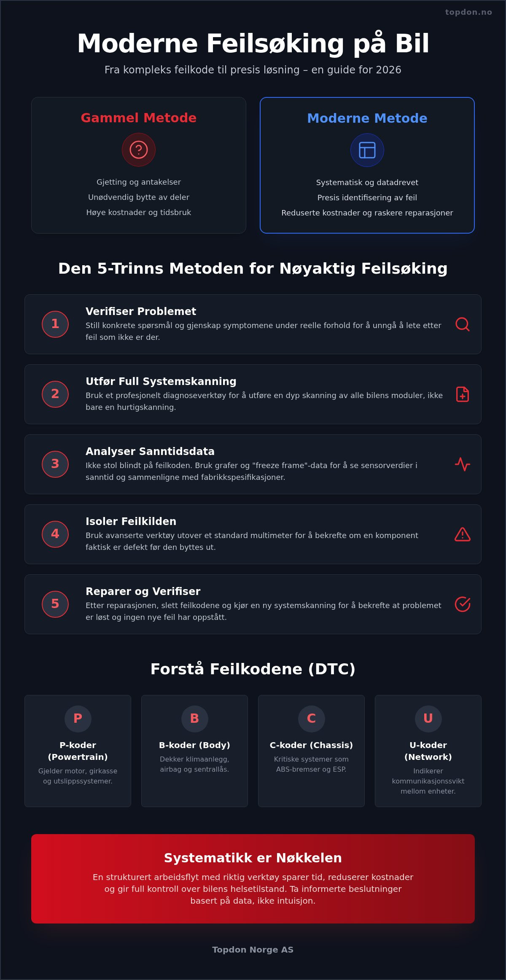The height and width of the screenshot is (980, 506).
Task: Click the B letter badge for Body codes
Action: (x=195, y=719)
